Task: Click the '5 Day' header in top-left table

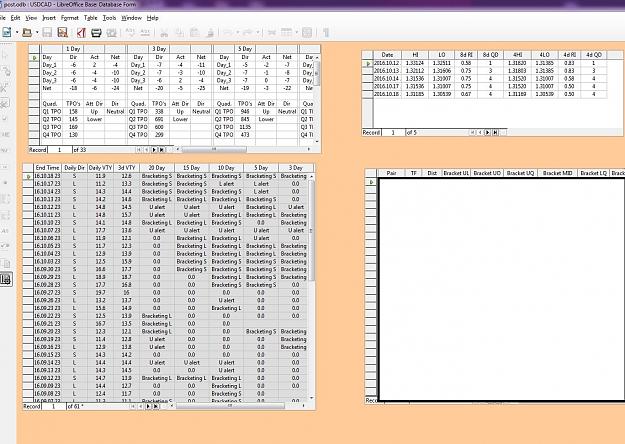Action: 245,49
